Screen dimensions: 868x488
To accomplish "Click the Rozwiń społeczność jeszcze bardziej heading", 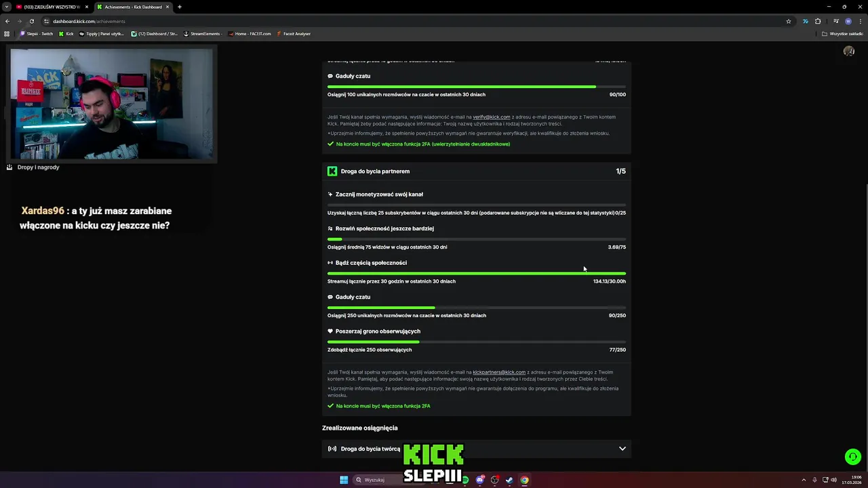I will pyautogui.click(x=384, y=228).
